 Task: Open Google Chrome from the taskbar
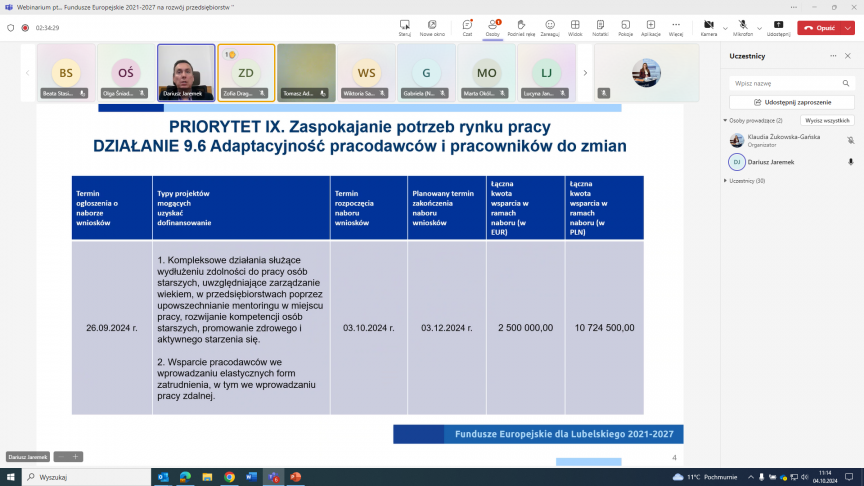(x=229, y=477)
